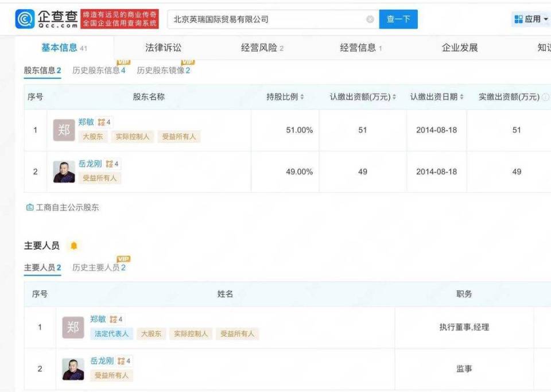Switch to the 法律诉讼 tab
Screen dimensions: 551x392
[164, 48]
